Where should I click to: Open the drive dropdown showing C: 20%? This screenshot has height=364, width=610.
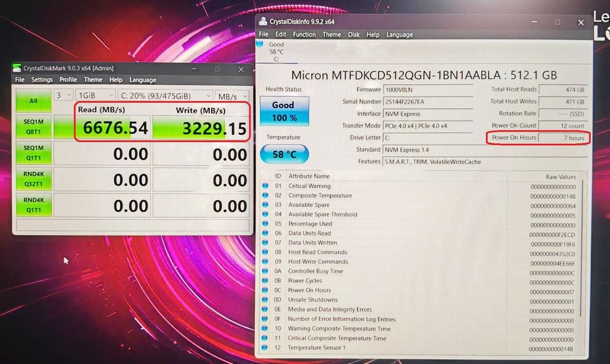coord(166,96)
